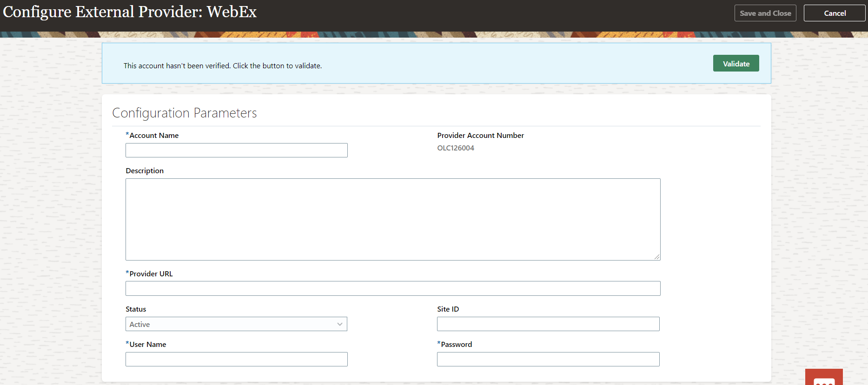Focus the Account Name input field
The height and width of the screenshot is (385, 868).
237,150
